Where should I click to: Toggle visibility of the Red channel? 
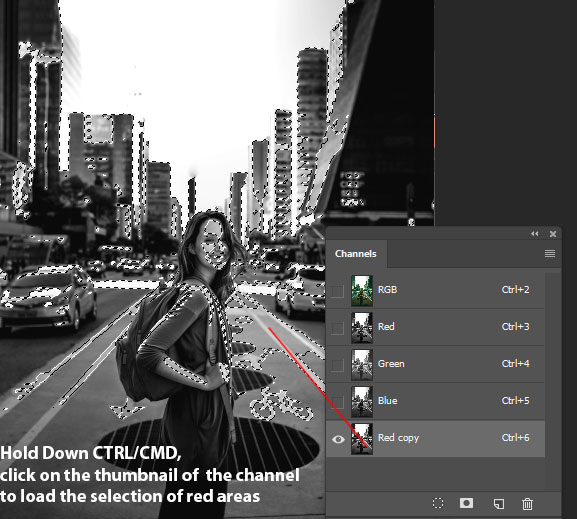click(x=337, y=328)
